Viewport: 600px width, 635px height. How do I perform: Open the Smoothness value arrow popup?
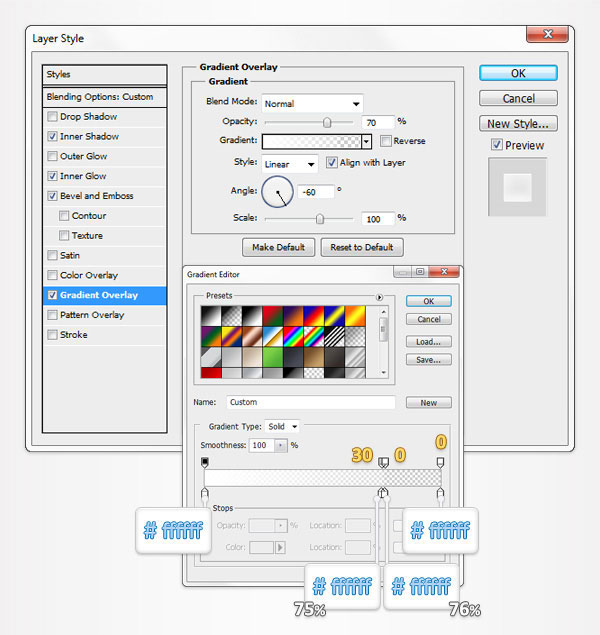280,445
